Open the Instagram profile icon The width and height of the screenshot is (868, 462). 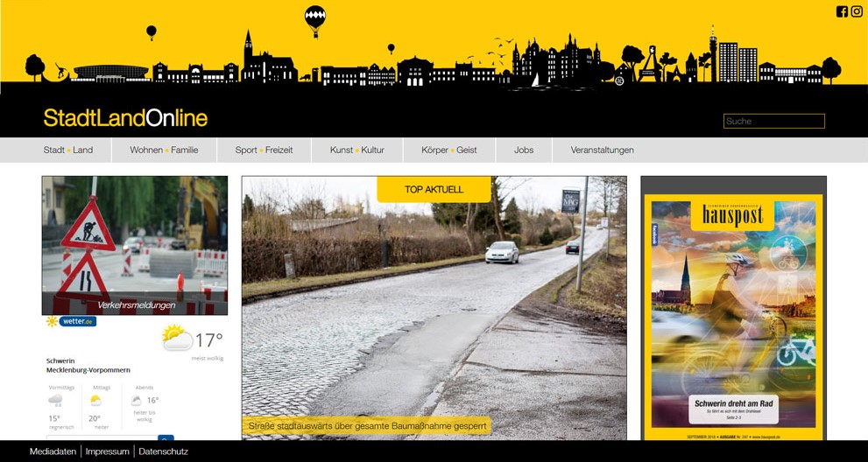[x=857, y=11]
